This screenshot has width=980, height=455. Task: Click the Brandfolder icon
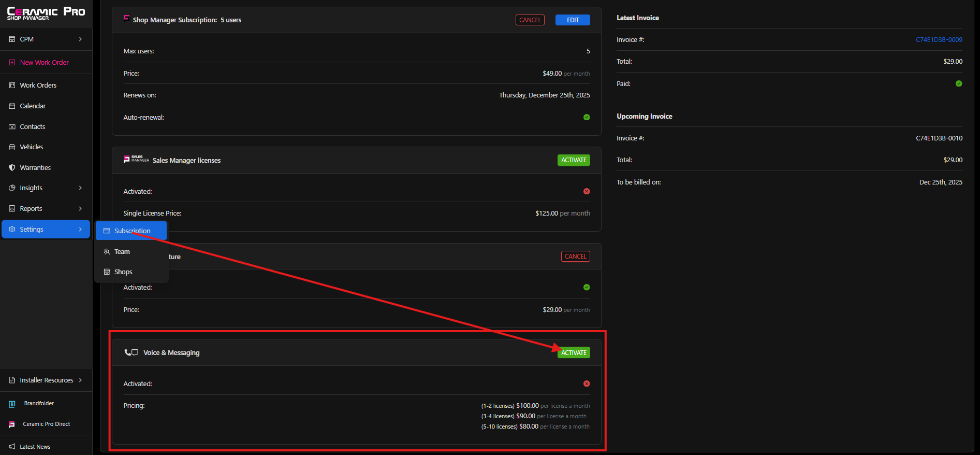point(12,404)
